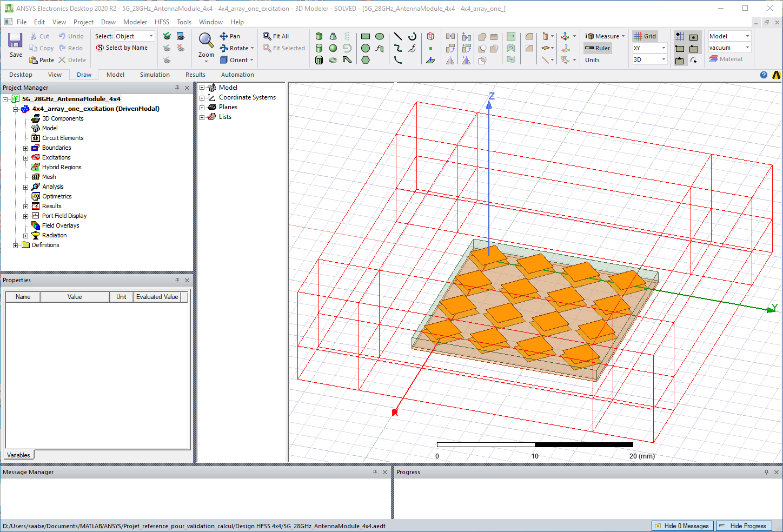Toggle snap to grid mode

coord(680,36)
